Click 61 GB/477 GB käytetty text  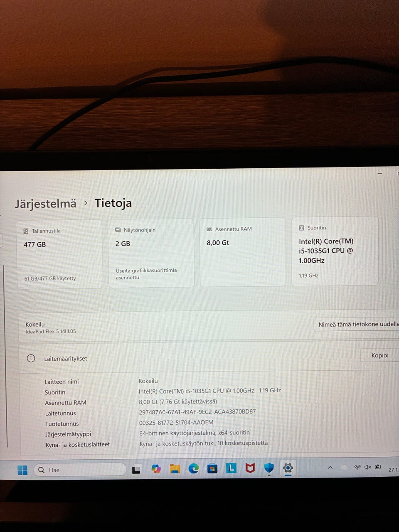pyautogui.click(x=50, y=278)
